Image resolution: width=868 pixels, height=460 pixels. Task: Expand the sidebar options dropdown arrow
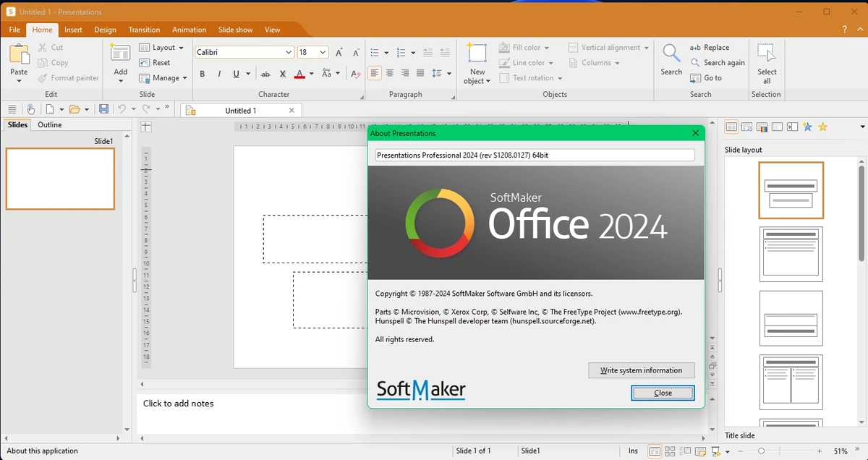tap(862, 127)
